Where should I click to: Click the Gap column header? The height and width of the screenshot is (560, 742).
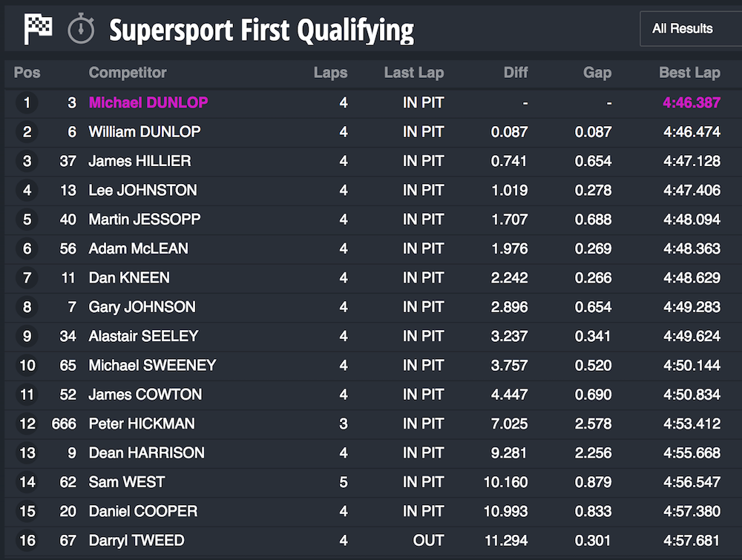597,73
